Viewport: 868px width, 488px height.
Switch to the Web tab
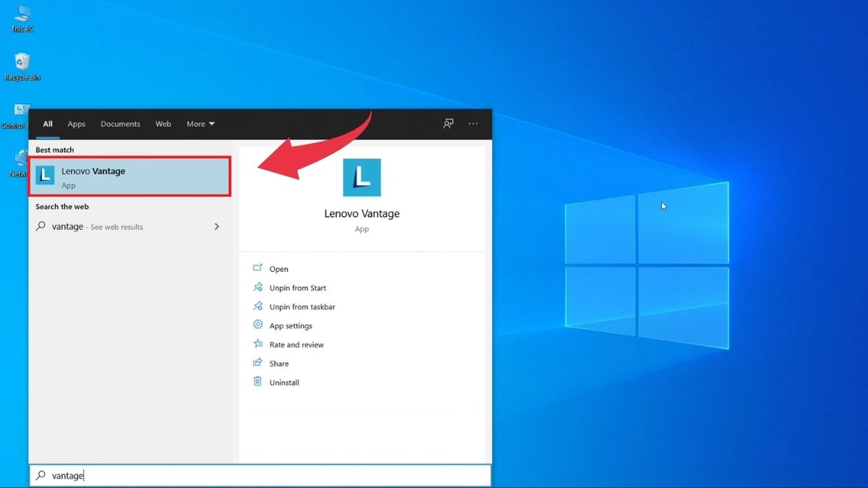[163, 124]
